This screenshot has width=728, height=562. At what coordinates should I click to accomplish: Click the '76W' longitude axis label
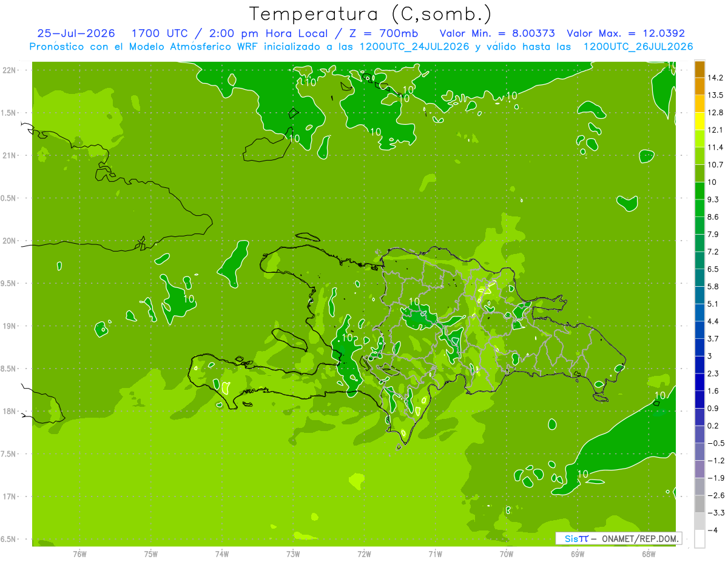(x=79, y=554)
